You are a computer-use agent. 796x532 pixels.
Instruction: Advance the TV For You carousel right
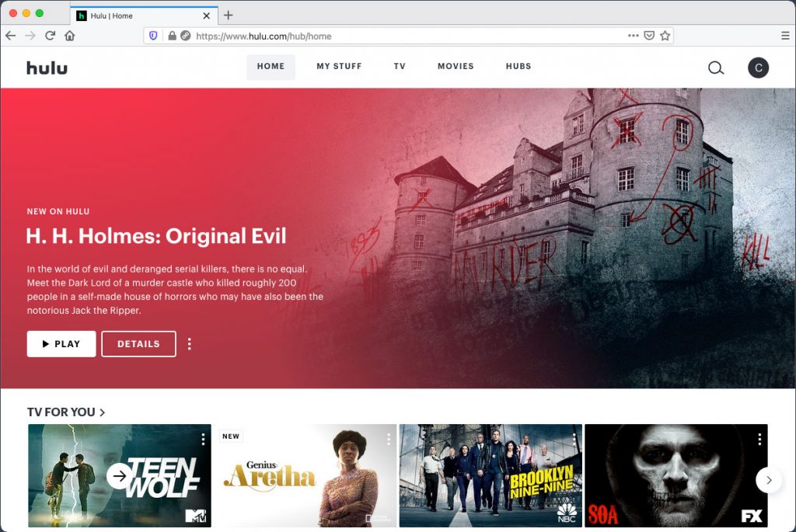769,480
